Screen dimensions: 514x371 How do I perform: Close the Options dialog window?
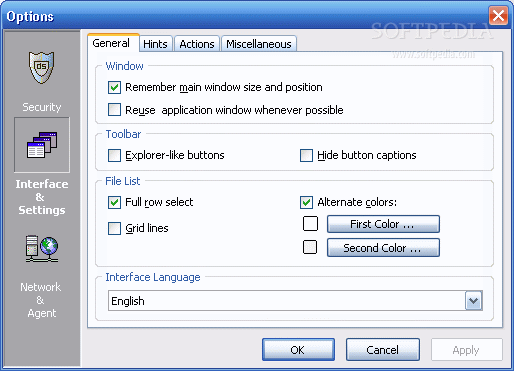click(x=498, y=16)
